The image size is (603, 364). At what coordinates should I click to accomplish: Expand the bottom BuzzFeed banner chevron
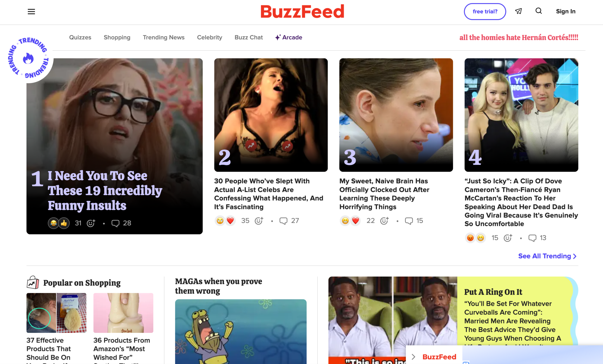(413, 357)
